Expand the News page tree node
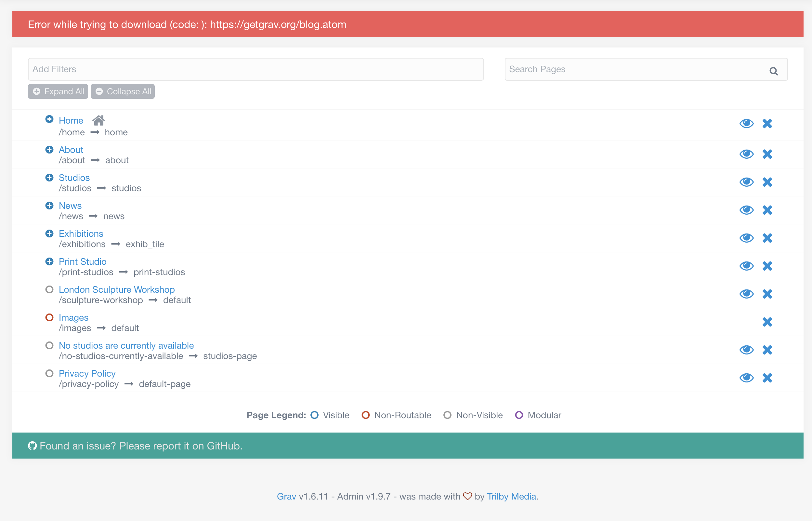The image size is (812, 521). pyautogui.click(x=49, y=206)
